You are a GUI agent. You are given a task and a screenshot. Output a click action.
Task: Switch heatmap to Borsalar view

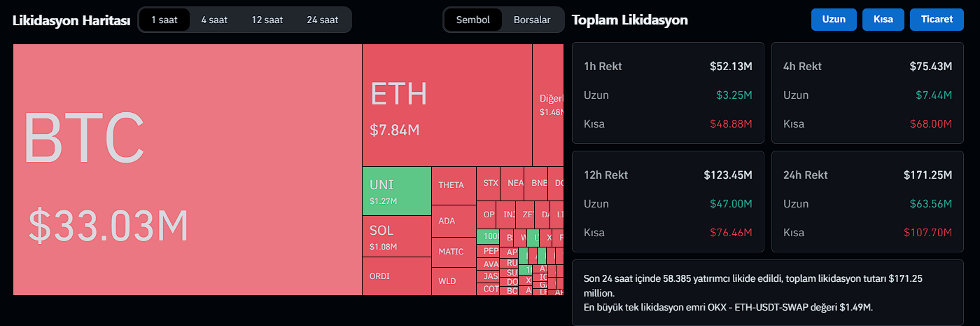[x=532, y=20]
